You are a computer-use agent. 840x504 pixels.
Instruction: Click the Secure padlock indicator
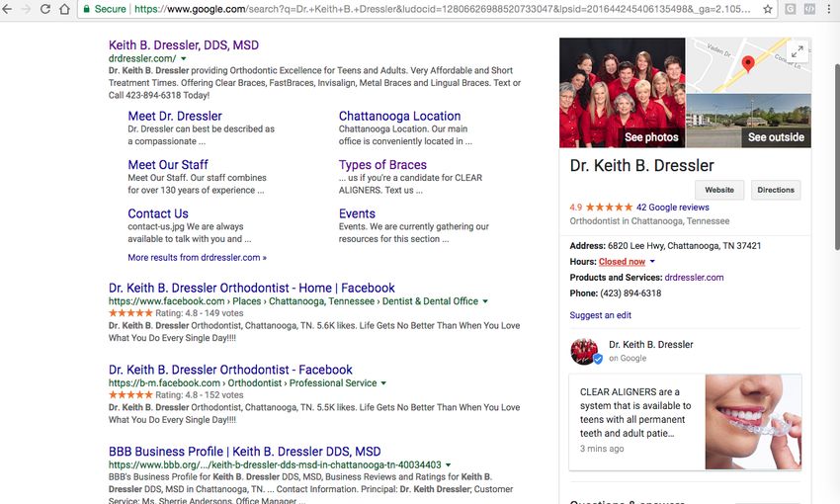tap(105, 9)
